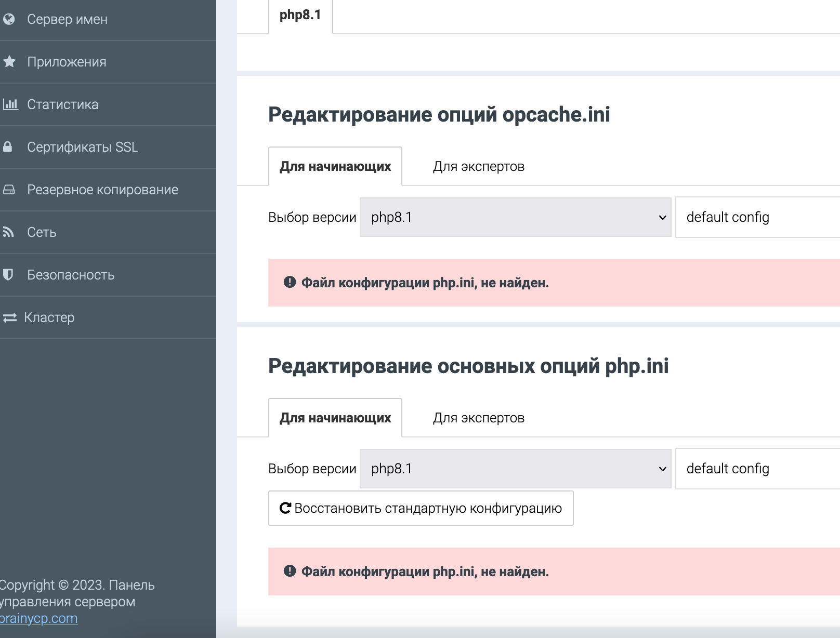840x638 pixels.
Task: Select the Кластер sidebar menu entry
Action: click(x=50, y=317)
